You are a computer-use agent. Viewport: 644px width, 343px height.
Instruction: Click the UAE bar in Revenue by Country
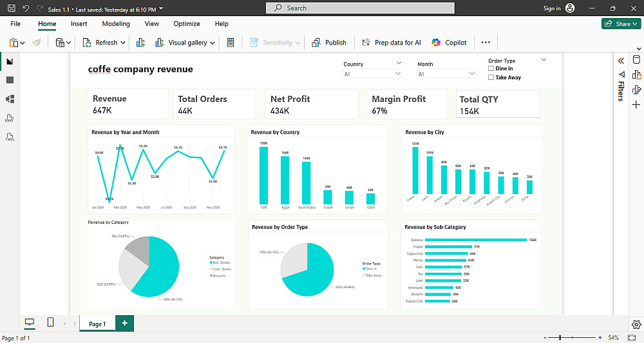tap(263, 175)
